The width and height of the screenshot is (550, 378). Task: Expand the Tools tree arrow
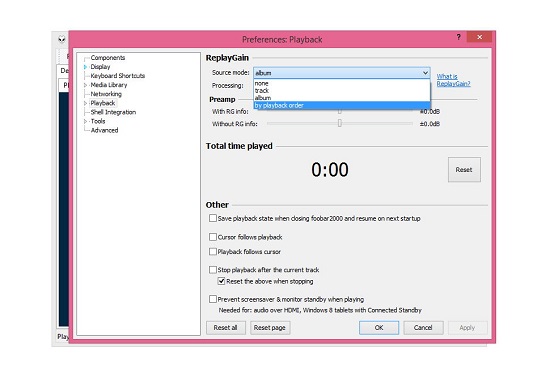click(85, 121)
